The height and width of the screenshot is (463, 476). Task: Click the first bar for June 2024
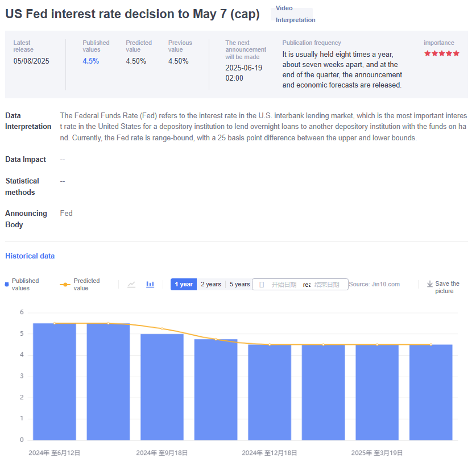(x=55, y=382)
